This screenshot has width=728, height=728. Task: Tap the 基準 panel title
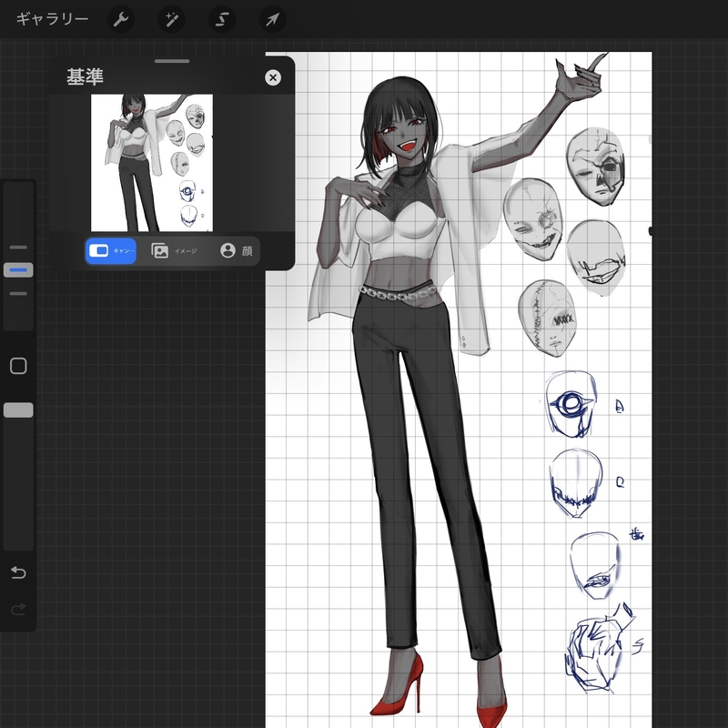point(83,78)
